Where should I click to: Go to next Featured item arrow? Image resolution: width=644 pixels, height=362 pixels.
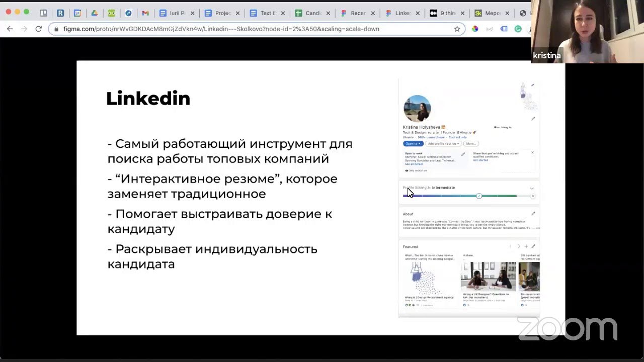(x=519, y=246)
